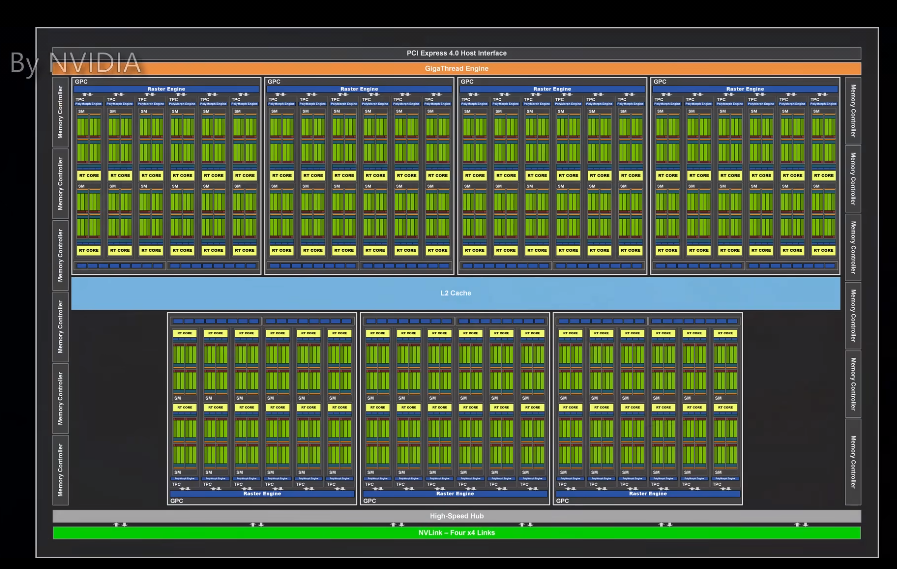Click the bottommost Memory Controller on the left edge
The width and height of the screenshot is (897, 569).
tap(60, 470)
